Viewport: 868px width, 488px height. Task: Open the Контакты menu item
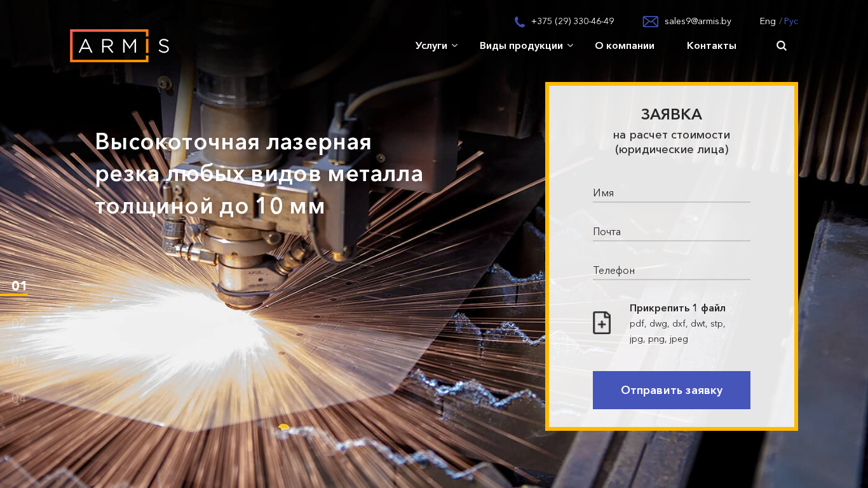pos(711,46)
